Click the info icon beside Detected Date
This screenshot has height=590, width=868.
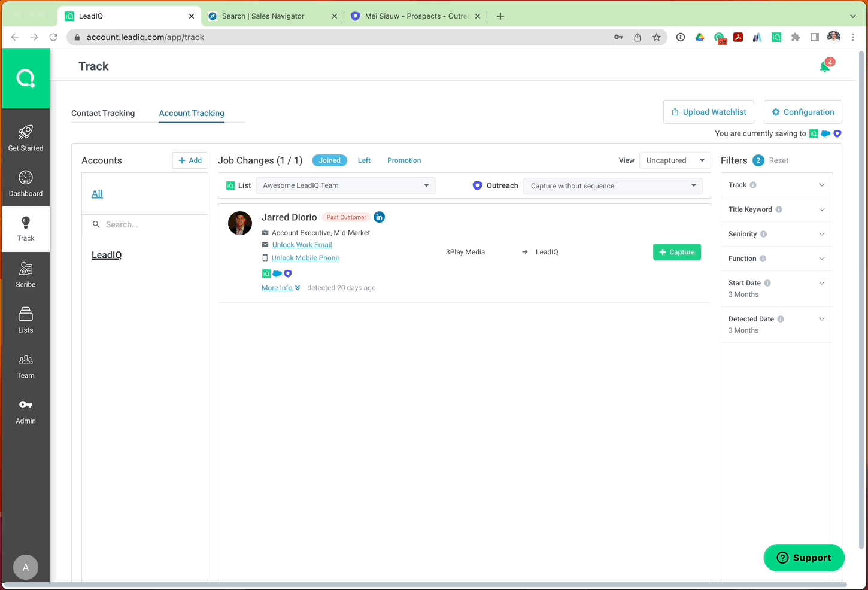781,319
